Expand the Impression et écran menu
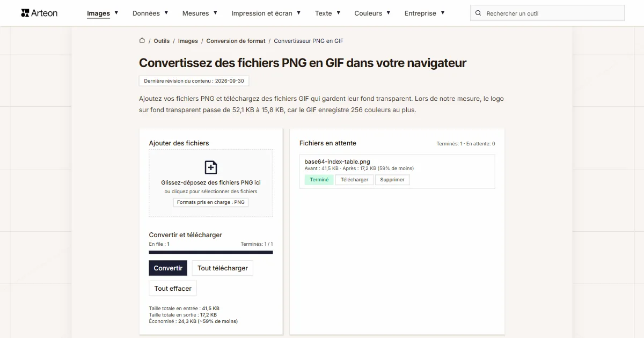The height and width of the screenshot is (338, 644). click(x=266, y=13)
